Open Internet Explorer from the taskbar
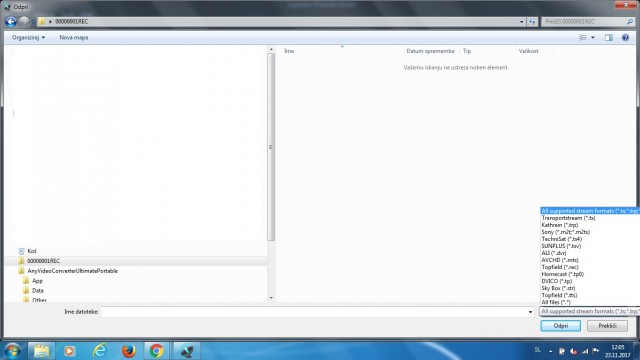The height and width of the screenshot is (360, 640). [100, 351]
